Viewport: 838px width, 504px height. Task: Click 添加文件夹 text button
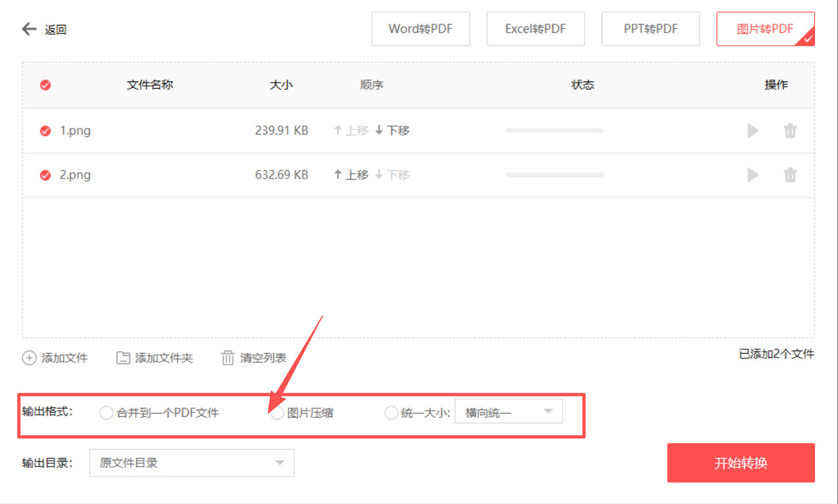click(x=164, y=358)
